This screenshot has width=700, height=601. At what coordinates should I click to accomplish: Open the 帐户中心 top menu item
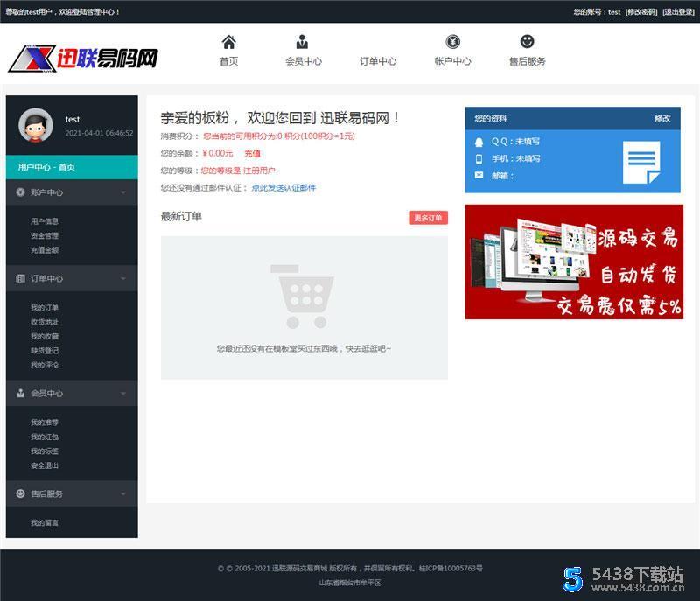454,52
